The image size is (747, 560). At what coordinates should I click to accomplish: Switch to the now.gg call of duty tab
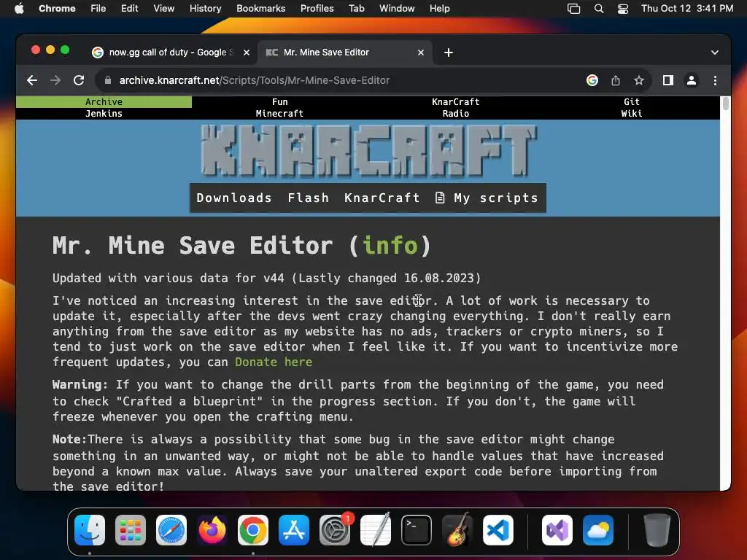(171, 52)
